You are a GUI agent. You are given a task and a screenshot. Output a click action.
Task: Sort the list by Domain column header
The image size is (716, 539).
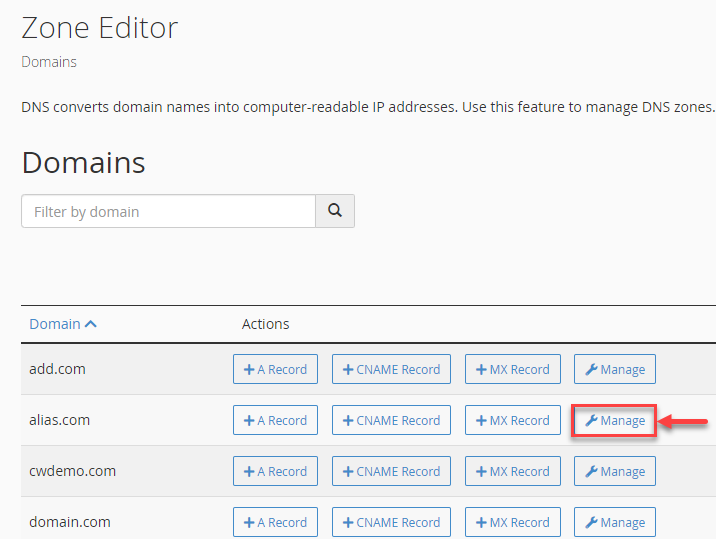[x=62, y=324]
